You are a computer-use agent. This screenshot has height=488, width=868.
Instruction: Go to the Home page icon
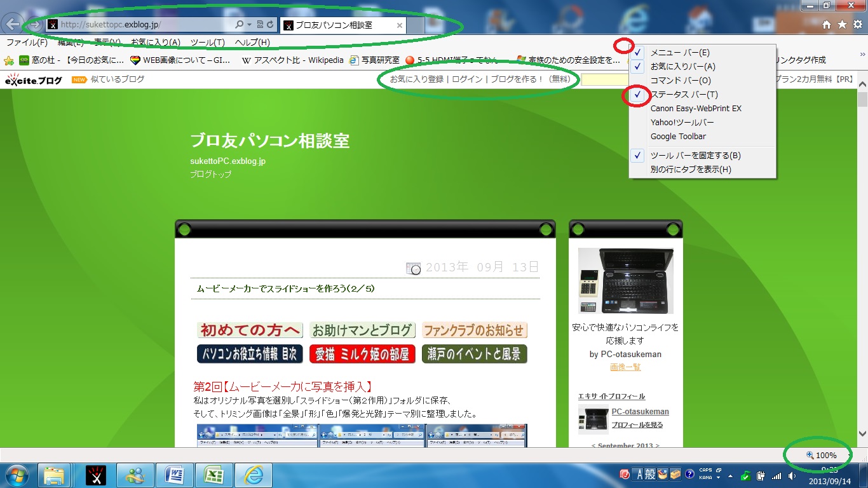[x=827, y=24]
